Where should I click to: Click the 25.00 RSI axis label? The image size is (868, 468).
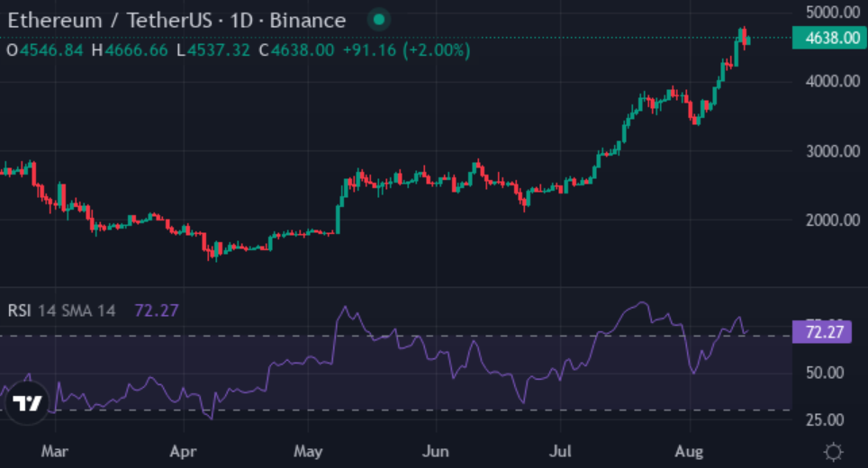(824, 420)
